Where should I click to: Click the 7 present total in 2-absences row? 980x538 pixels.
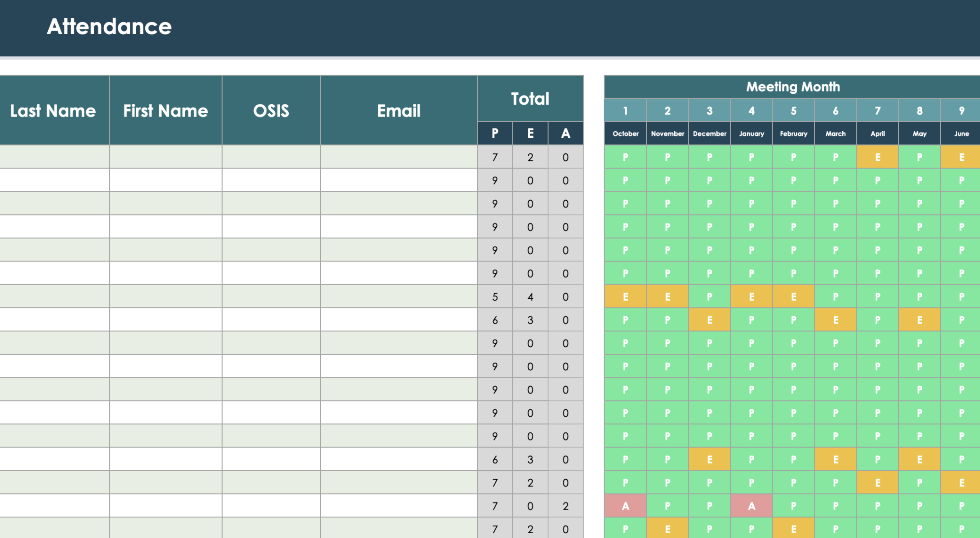coord(495,506)
